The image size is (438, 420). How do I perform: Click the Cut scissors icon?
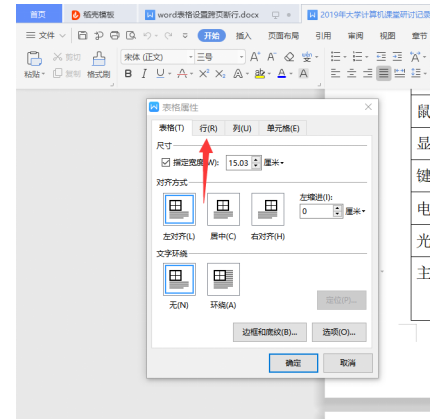click(x=57, y=57)
